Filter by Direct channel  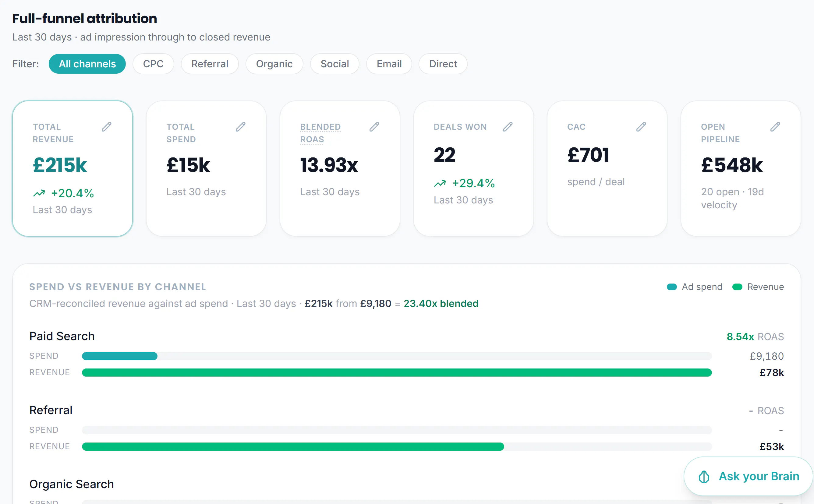coord(443,64)
